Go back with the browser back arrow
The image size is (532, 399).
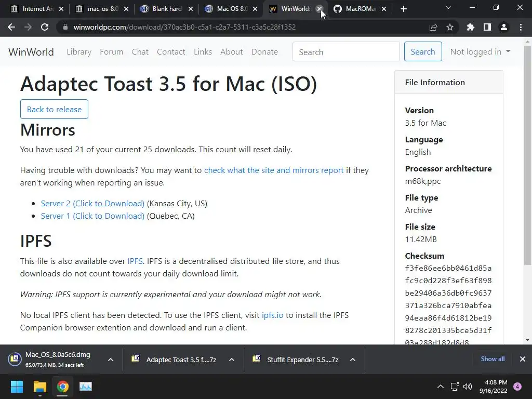click(x=11, y=27)
